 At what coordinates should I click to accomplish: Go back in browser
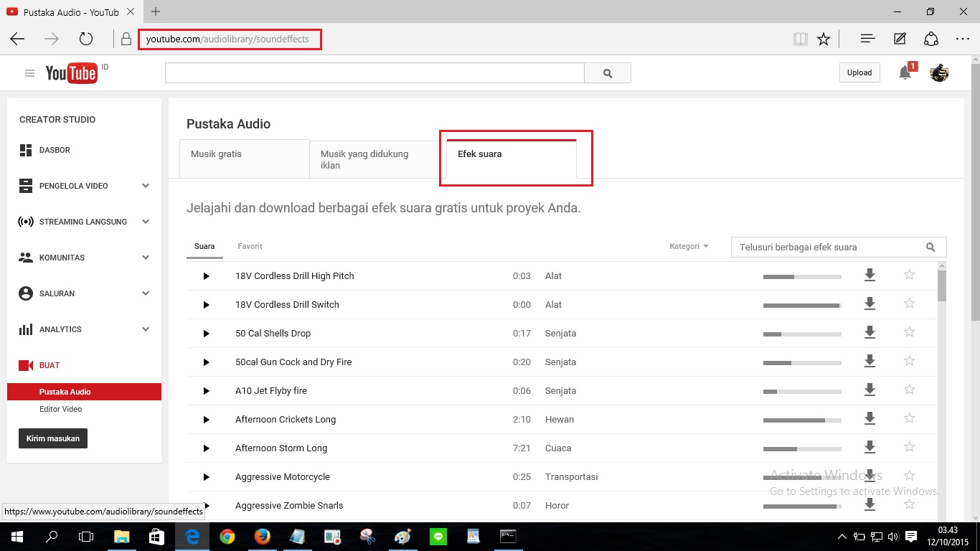click(17, 39)
